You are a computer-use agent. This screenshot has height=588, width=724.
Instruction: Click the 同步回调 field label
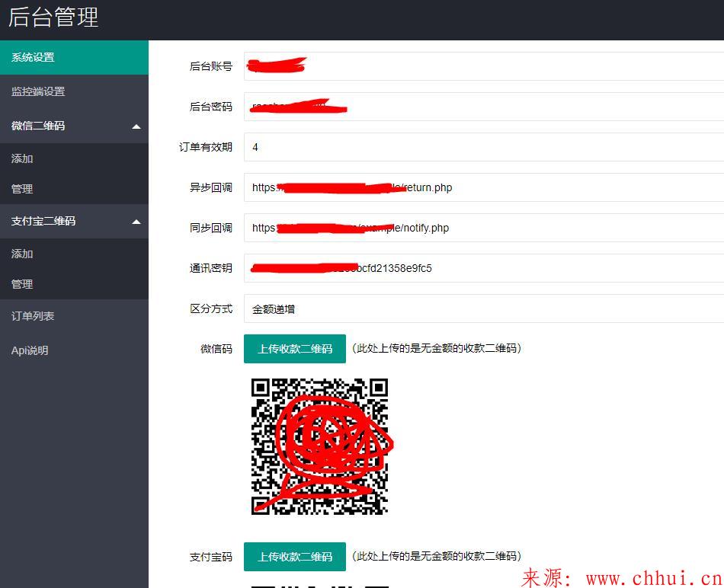click(x=211, y=228)
